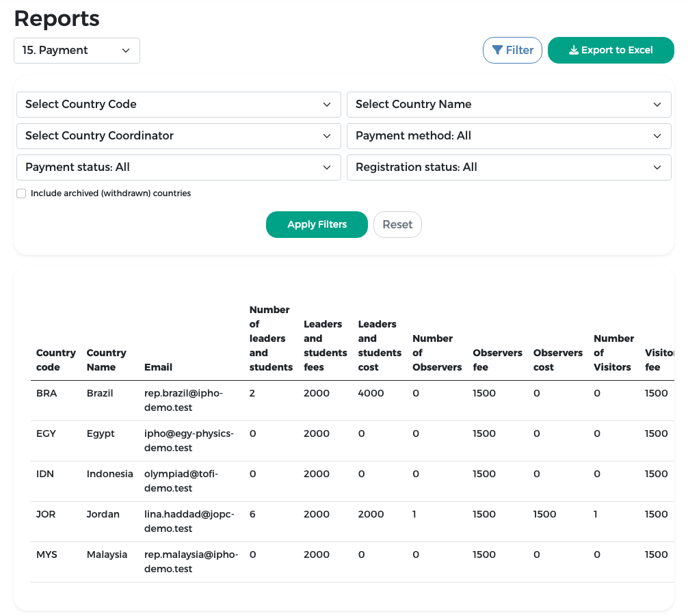
Task: Click the Filter button
Action: coord(512,51)
